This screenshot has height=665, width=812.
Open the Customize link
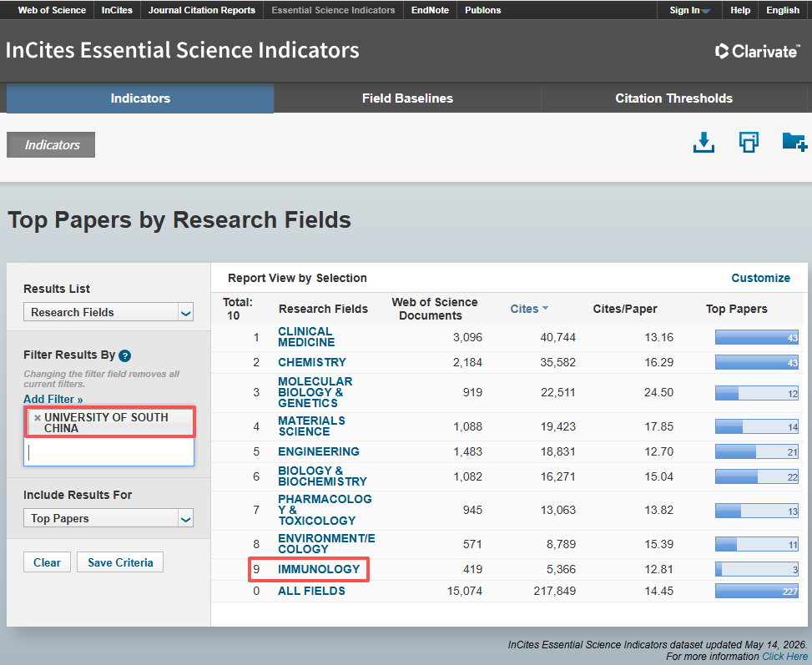point(760,278)
